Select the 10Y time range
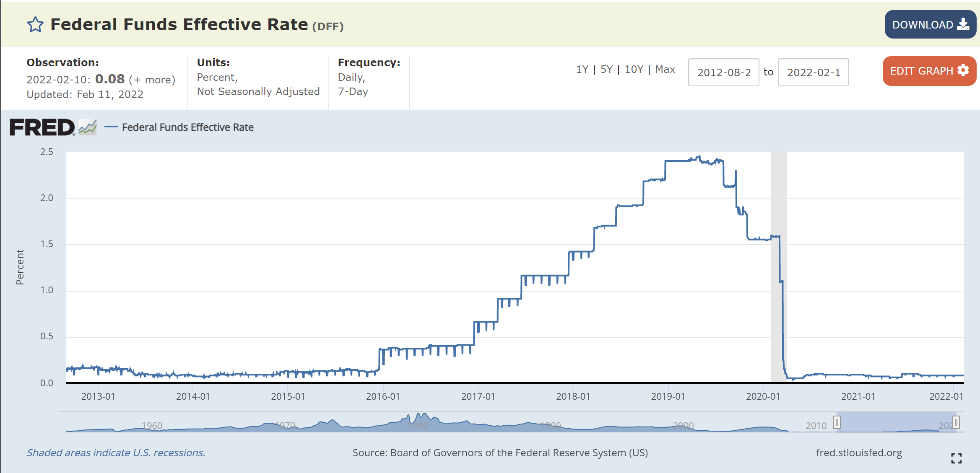 coord(634,70)
